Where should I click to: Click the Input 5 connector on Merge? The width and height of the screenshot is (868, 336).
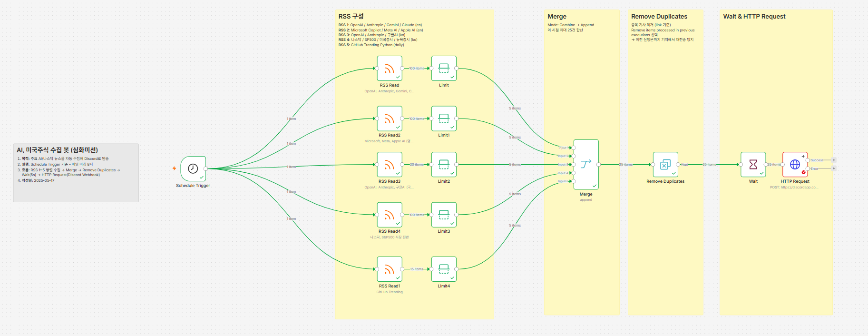pyautogui.click(x=574, y=181)
